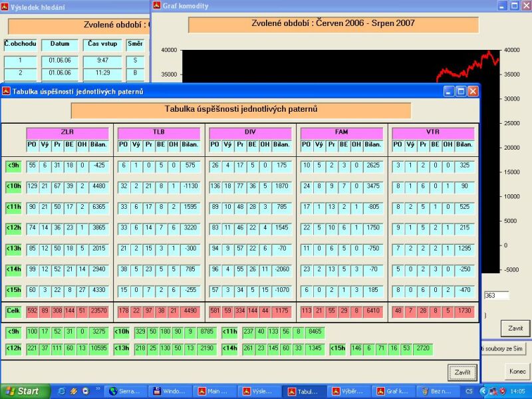
Task: Activate the Výsle... taskbar button
Action: 259,391
